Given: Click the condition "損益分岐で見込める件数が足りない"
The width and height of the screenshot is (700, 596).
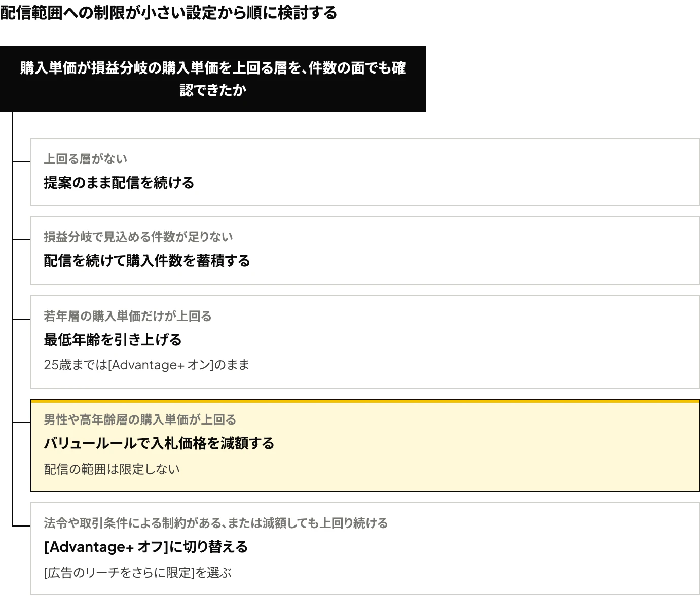Looking at the screenshot, I should pyautogui.click(x=138, y=237).
